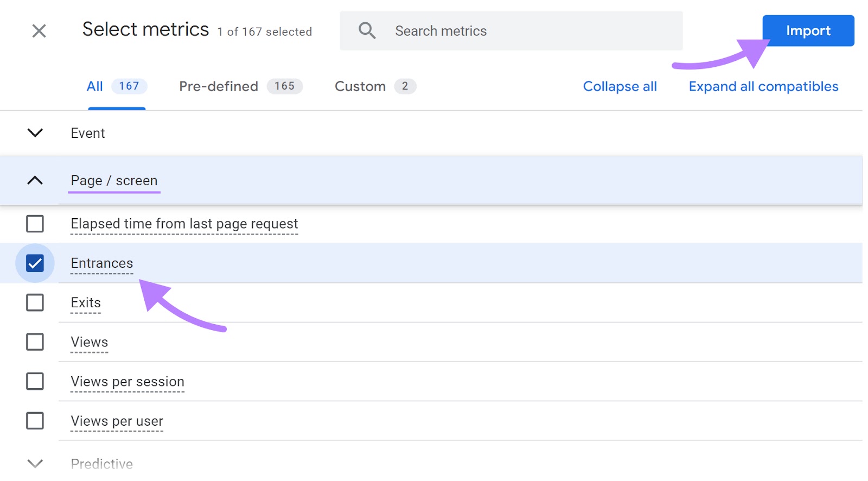
Task: Open the Custom metrics tab
Action: pos(375,86)
